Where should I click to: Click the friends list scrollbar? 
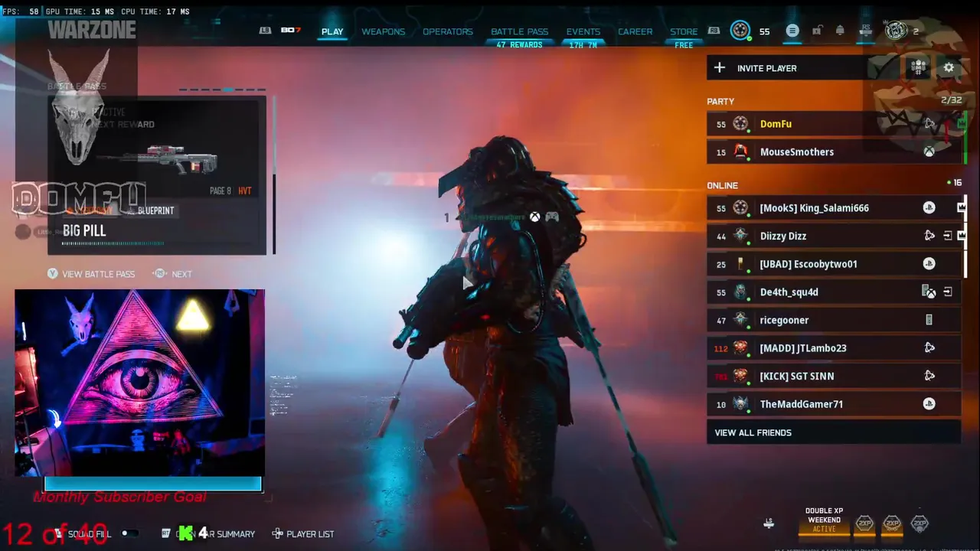tap(964, 236)
